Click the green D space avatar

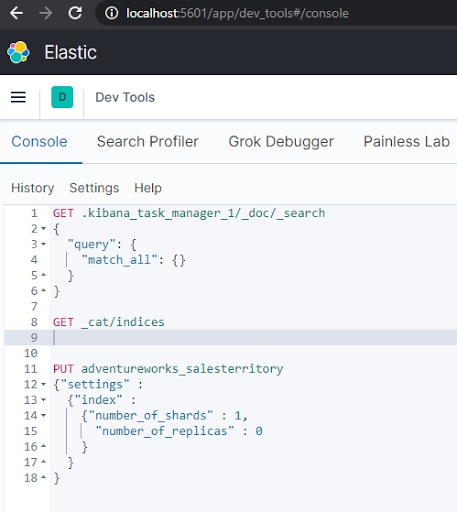[62, 97]
